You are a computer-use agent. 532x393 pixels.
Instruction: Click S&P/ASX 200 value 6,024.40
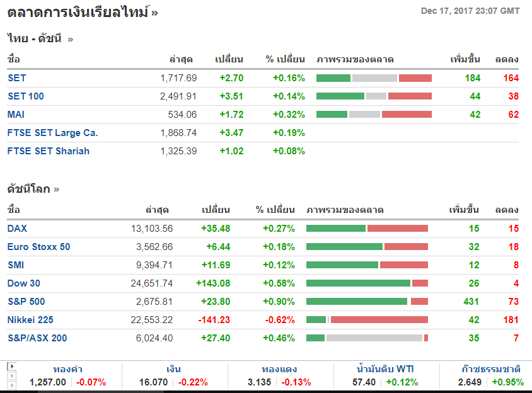pos(154,338)
